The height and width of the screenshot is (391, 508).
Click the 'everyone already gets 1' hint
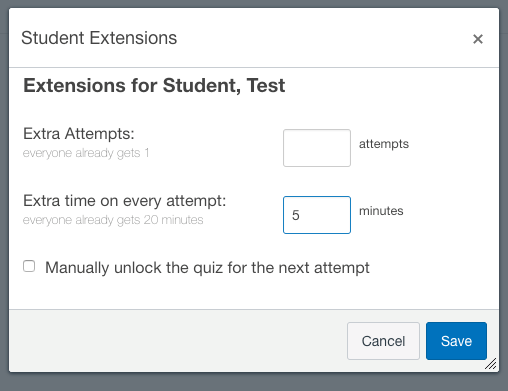tap(86, 153)
